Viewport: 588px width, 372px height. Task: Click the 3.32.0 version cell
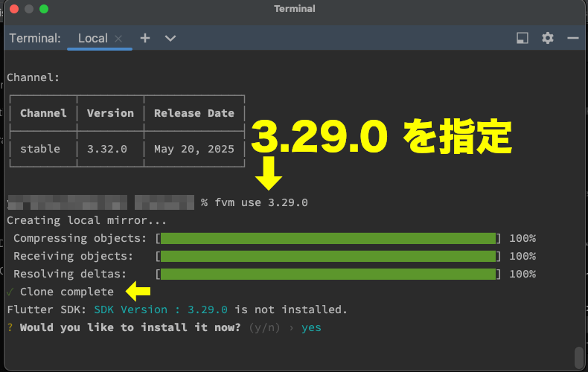(107, 149)
